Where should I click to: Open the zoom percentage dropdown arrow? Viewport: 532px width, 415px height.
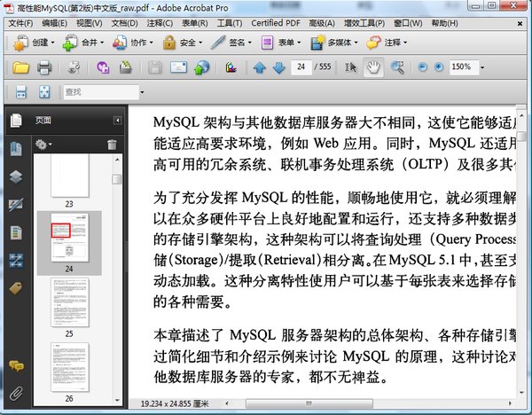tap(482, 67)
